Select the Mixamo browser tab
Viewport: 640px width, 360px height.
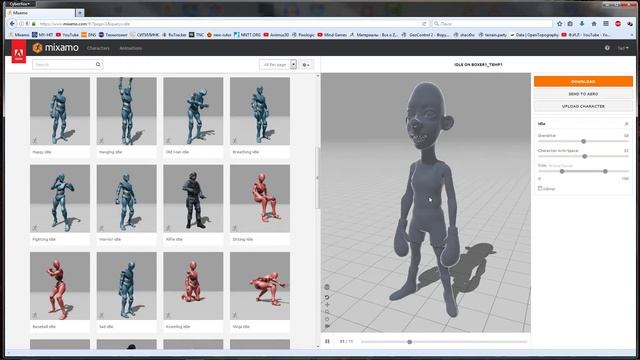[41, 13]
